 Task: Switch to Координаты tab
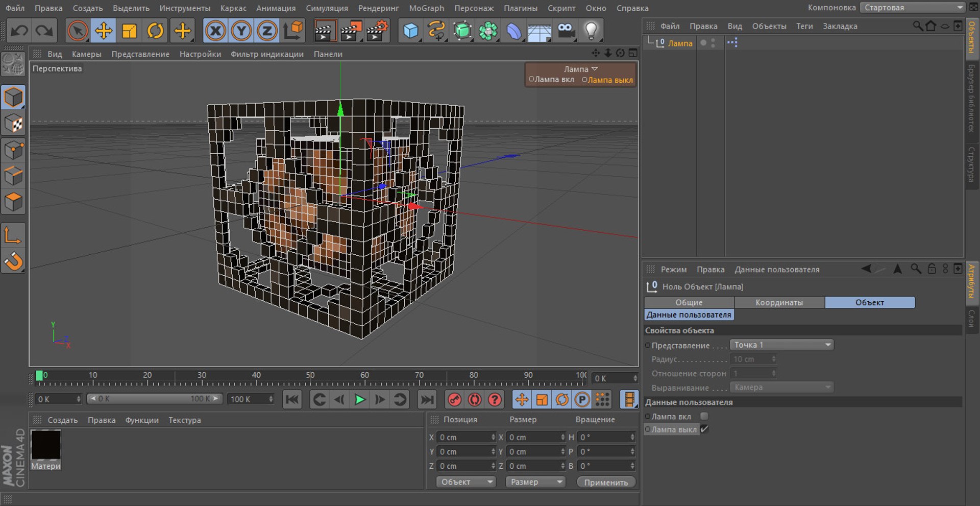point(779,302)
